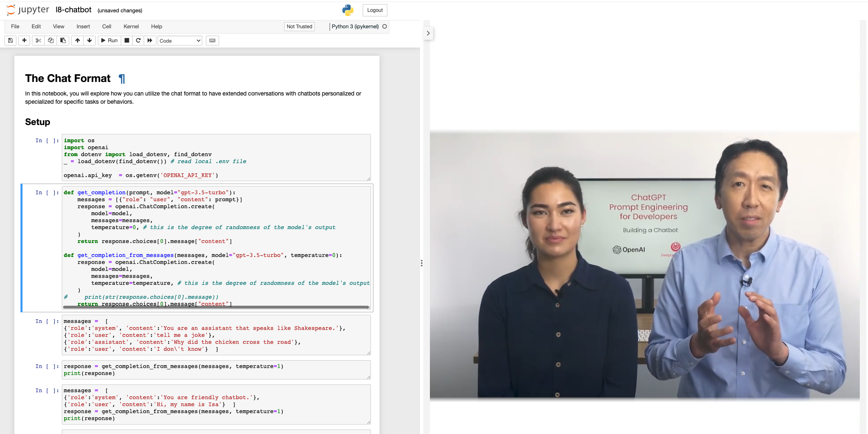Image resolution: width=868 pixels, height=434 pixels.
Task: Click horizontal scrollbar in the function cell
Action: (x=215, y=307)
